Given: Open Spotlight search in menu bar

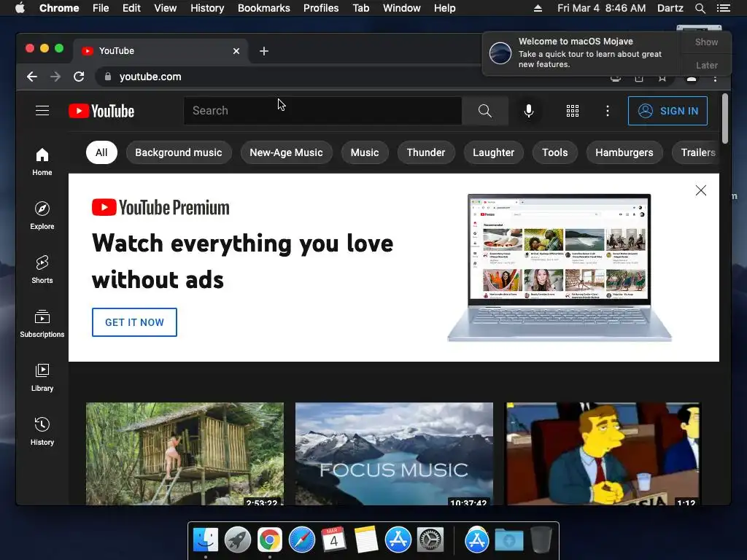Looking at the screenshot, I should pyautogui.click(x=700, y=8).
